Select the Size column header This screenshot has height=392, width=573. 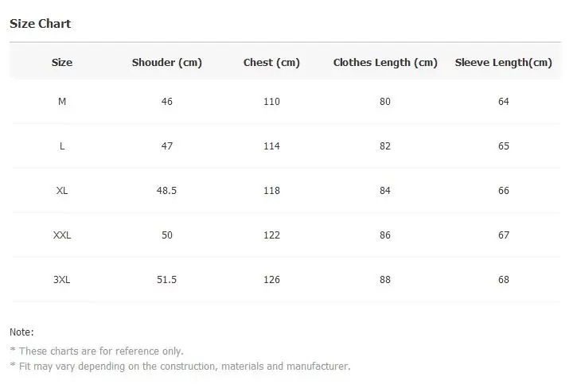pyautogui.click(x=62, y=62)
